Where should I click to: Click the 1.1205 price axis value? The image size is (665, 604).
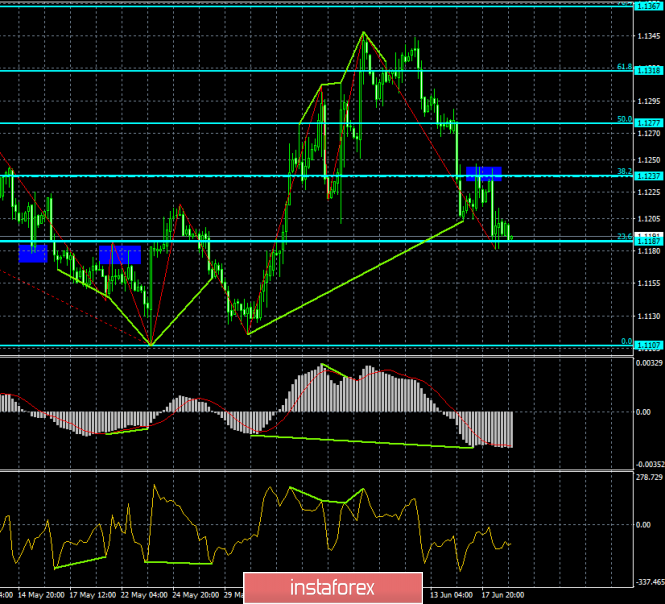click(649, 218)
